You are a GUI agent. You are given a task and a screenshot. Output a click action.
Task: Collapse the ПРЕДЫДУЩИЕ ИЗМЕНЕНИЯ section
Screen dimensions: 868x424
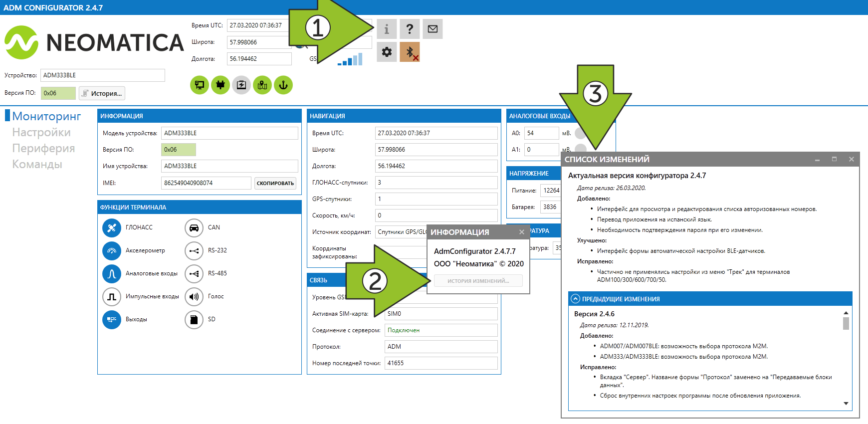point(576,299)
